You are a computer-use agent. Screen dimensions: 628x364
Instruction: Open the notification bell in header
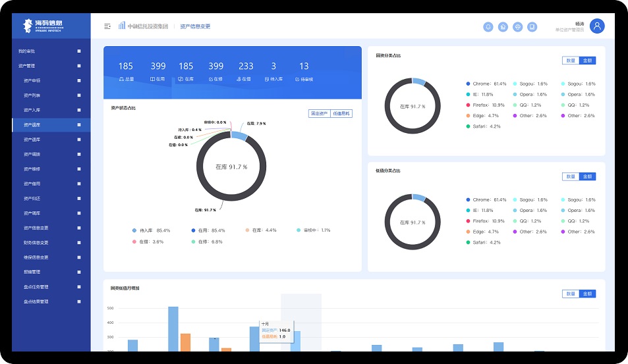488,27
